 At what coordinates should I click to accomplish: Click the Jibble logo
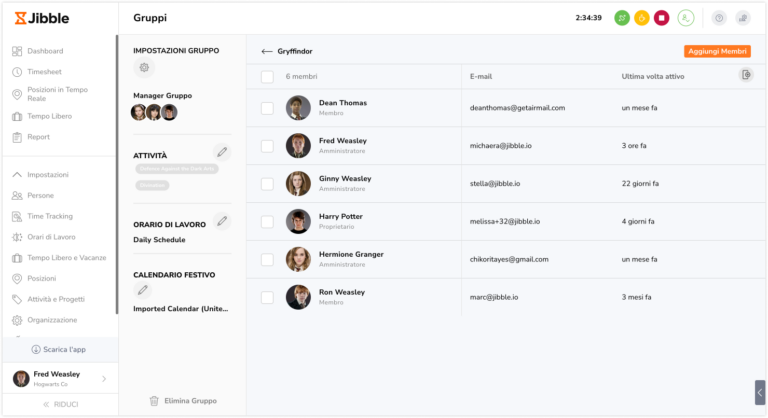point(42,18)
